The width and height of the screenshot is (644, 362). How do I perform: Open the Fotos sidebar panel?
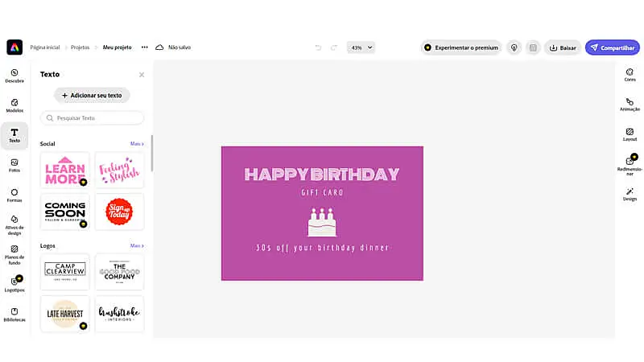[x=14, y=166]
